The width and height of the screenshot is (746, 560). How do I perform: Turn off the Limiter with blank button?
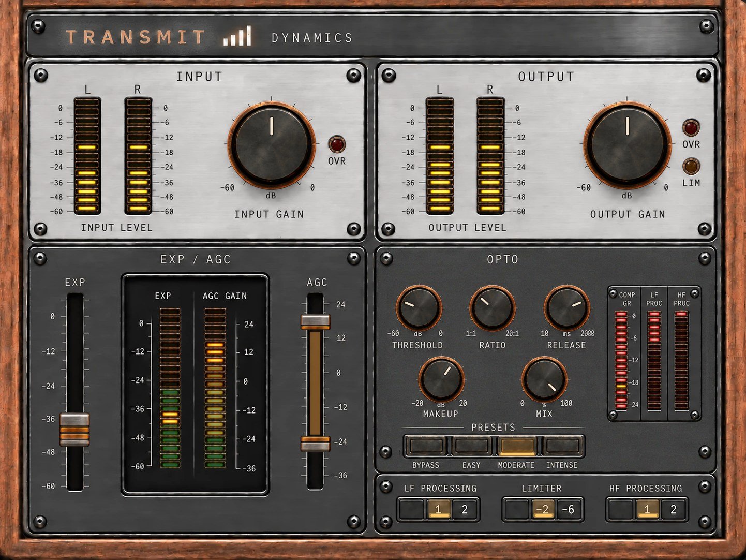[x=516, y=509]
